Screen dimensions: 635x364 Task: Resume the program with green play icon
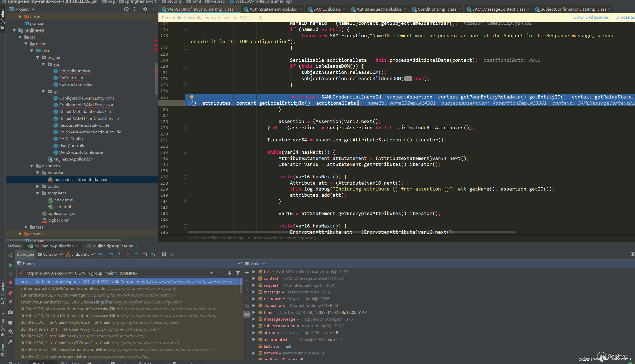10,265
